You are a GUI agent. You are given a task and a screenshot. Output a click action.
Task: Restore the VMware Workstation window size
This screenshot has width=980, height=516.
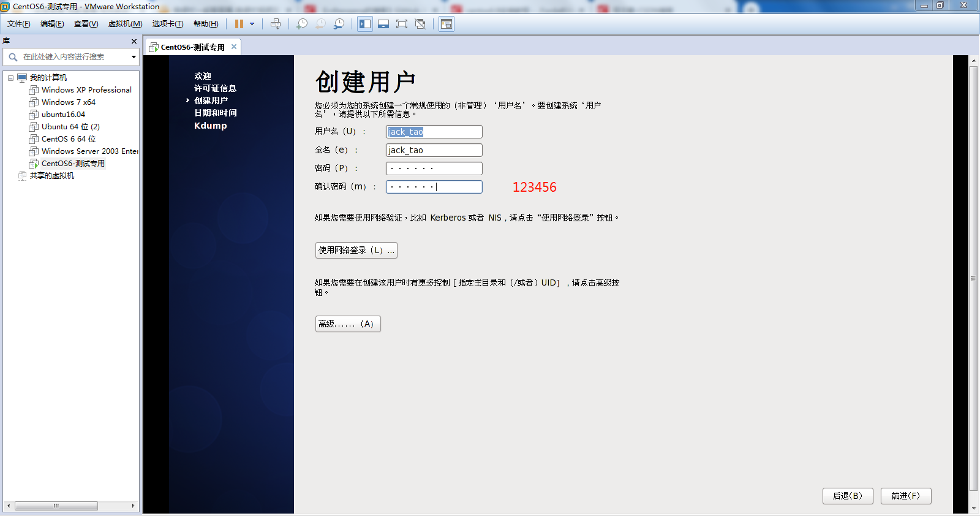pos(940,5)
